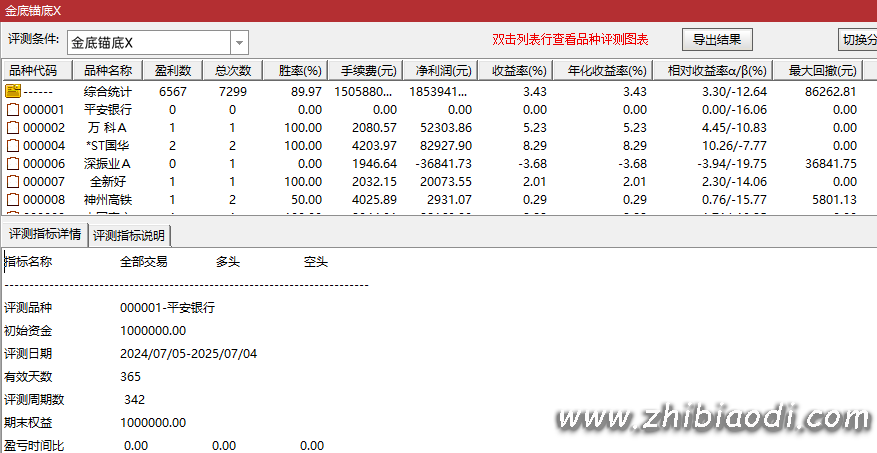
Task: Click the yellow 综合统计 summary icon
Action: [13, 91]
